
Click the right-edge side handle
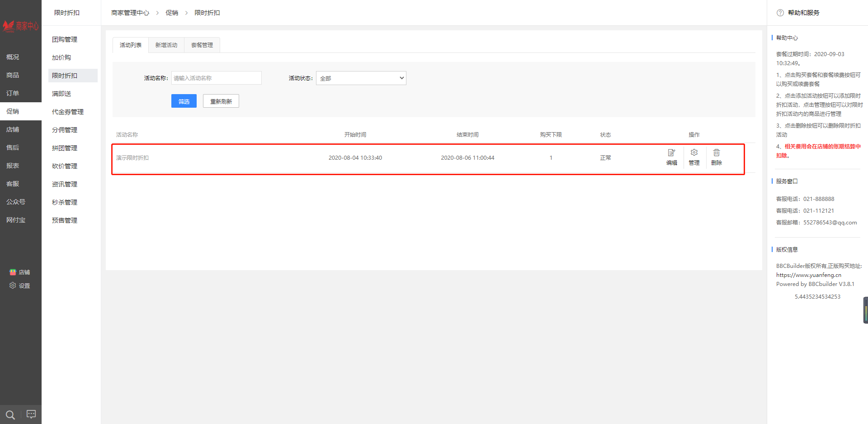866,310
